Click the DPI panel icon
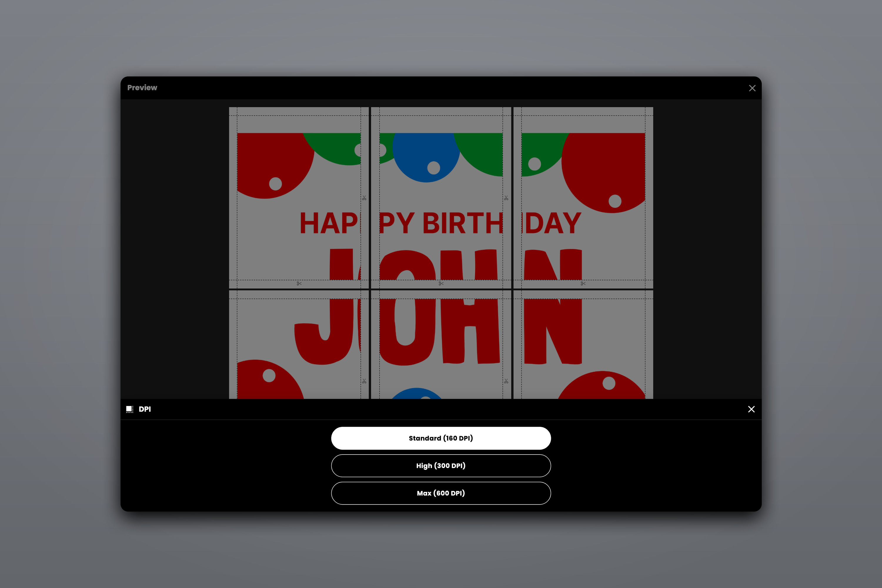 coord(130,409)
